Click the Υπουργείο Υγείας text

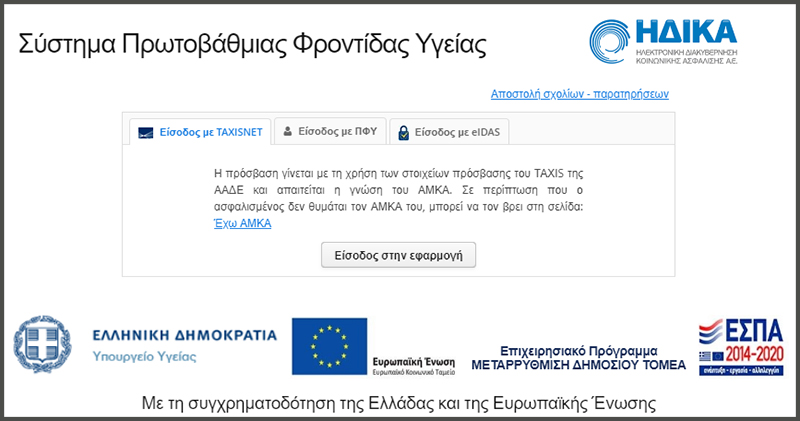[x=144, y=355]
